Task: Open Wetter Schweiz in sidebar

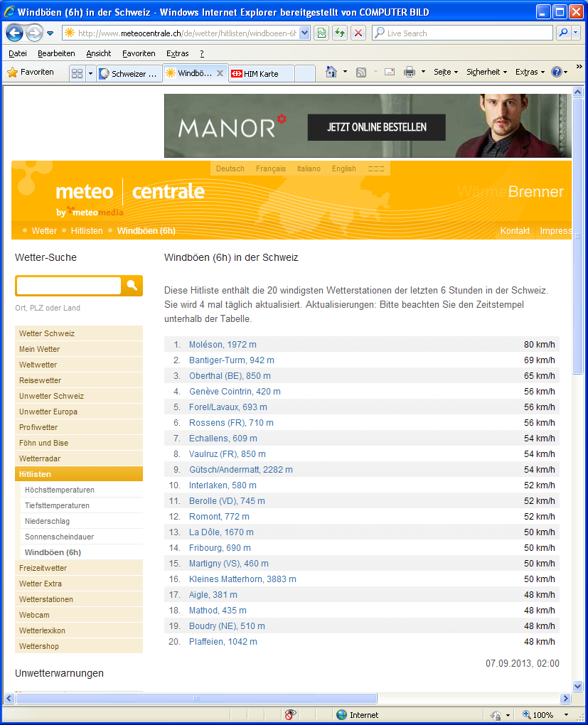Action: [x=79, y=333]
